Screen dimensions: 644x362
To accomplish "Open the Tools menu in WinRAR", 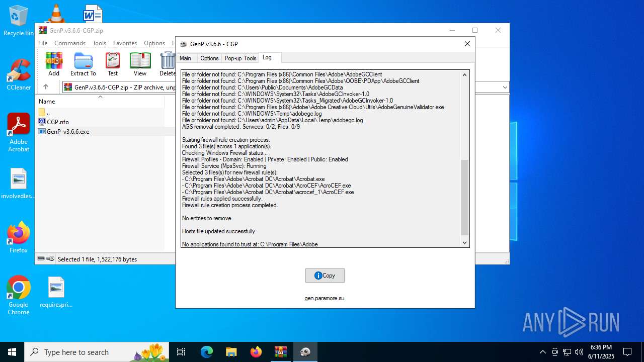I will click(99, 43).
